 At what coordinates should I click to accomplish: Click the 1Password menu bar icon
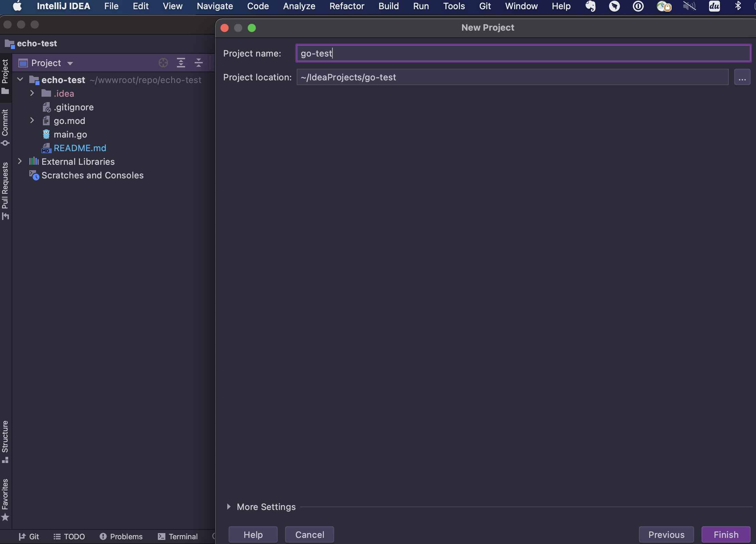click(638, 6)
